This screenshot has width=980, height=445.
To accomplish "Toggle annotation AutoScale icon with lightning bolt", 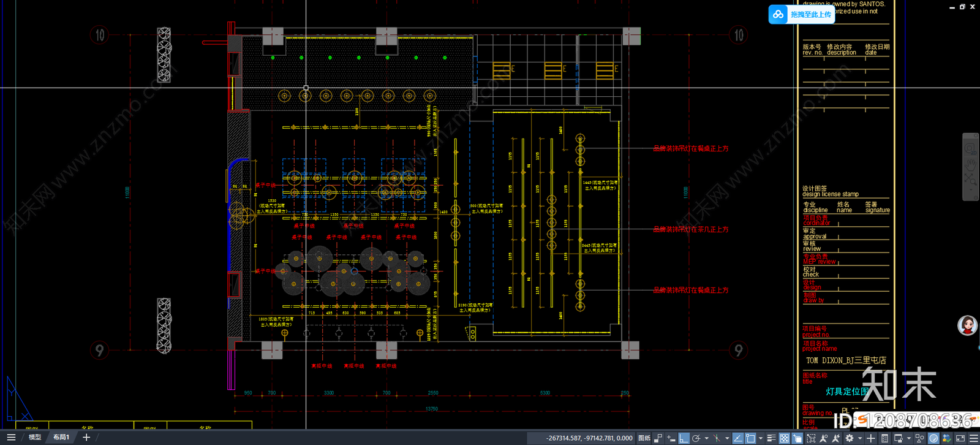I will point(836,438).
